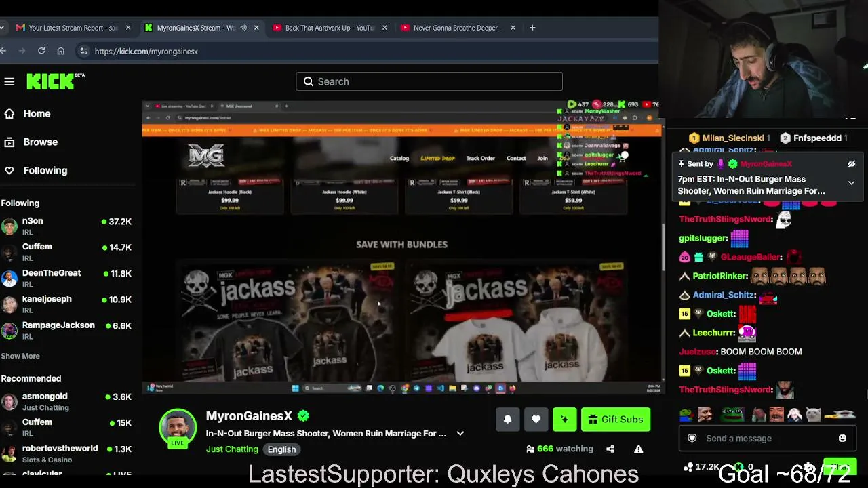Pick the grey cat emote

pos(813,413)
